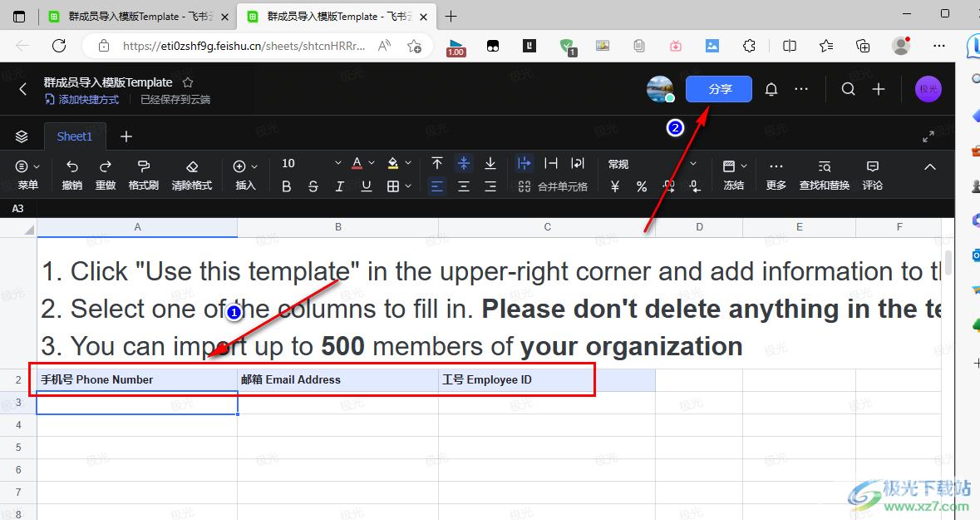
Task: Apply the red font color A
Action: [x=357, y=163]
